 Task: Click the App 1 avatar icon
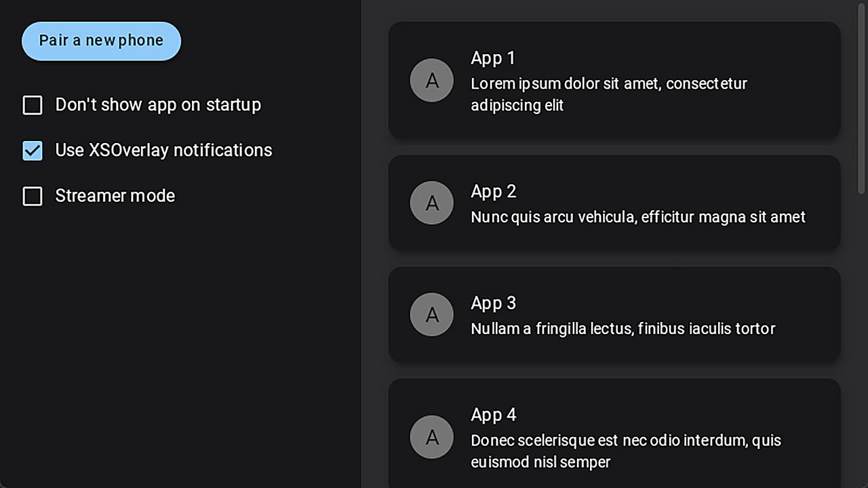pos(432,81)
